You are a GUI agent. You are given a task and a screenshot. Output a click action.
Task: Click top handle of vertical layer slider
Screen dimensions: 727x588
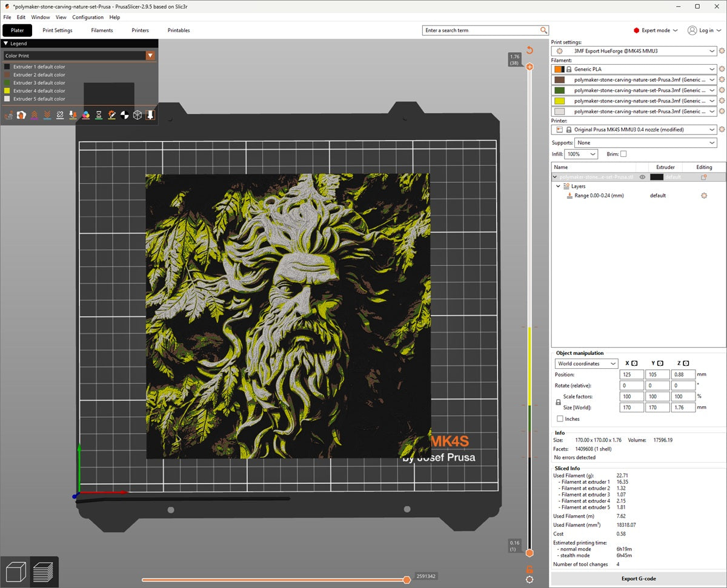pos(529,67)
